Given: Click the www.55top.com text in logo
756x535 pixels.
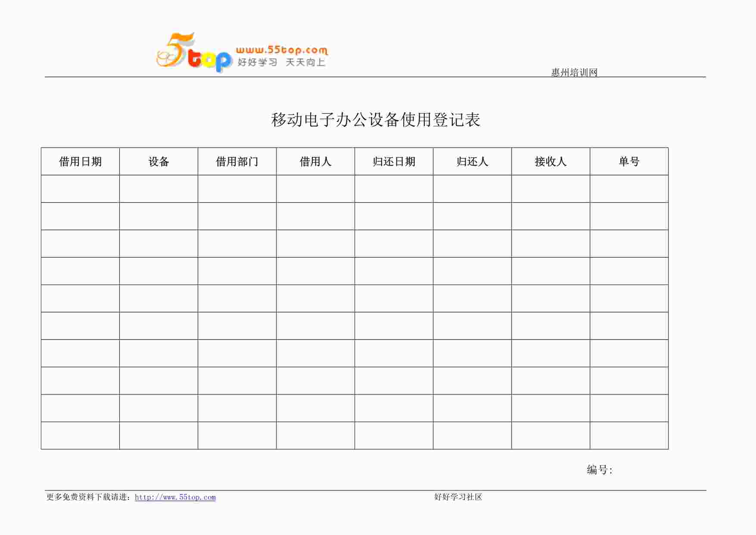Looking at the screenshot, I should click(282, 50).
